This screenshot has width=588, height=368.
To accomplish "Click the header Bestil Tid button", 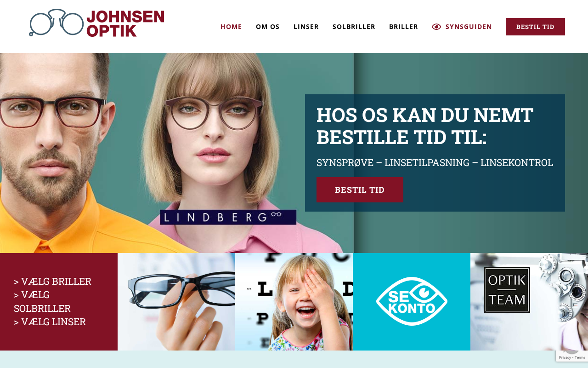I will pyautogui.click(x=535, y=27).
